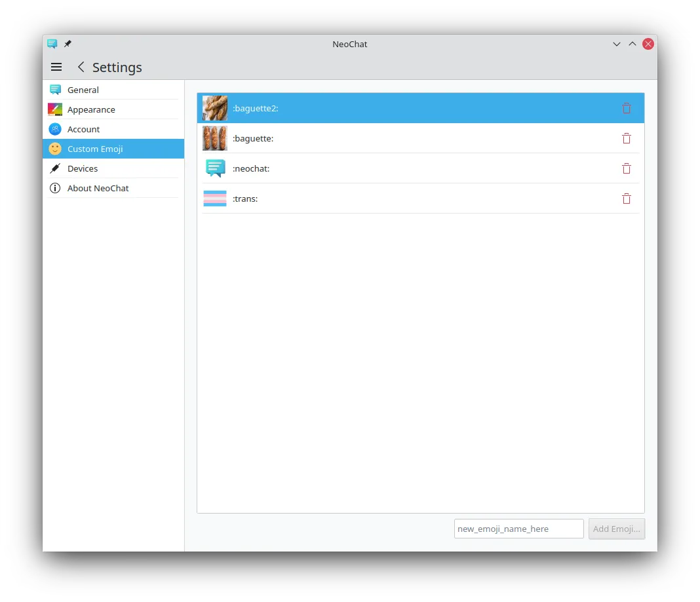Open General settings page

point(113,90)
